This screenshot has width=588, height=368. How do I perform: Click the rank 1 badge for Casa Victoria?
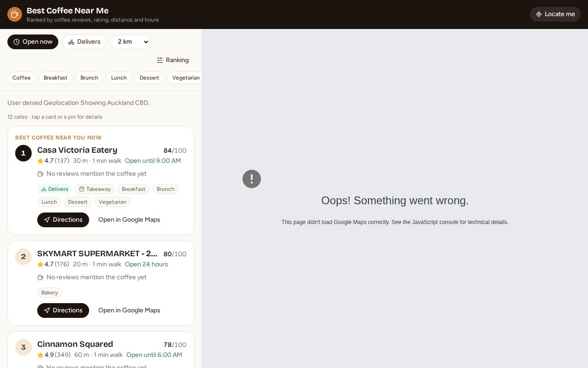[x=23, y=153]
